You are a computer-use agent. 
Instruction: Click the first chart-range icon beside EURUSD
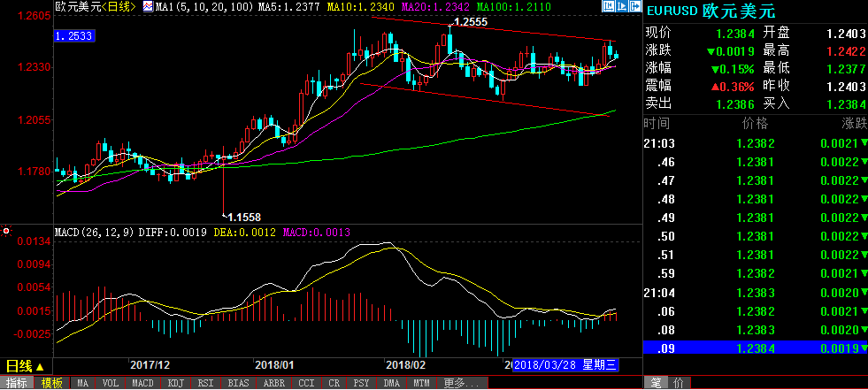coord(608,7)
